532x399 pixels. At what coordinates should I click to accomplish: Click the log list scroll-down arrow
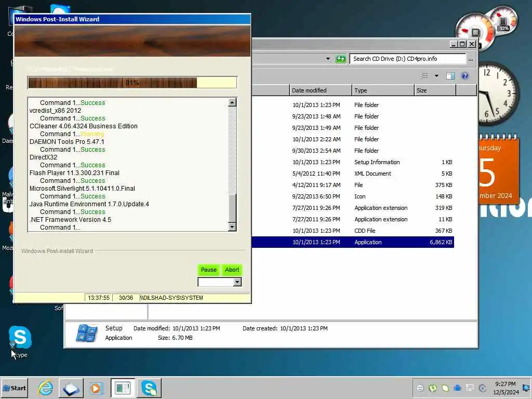click(232, 227)
